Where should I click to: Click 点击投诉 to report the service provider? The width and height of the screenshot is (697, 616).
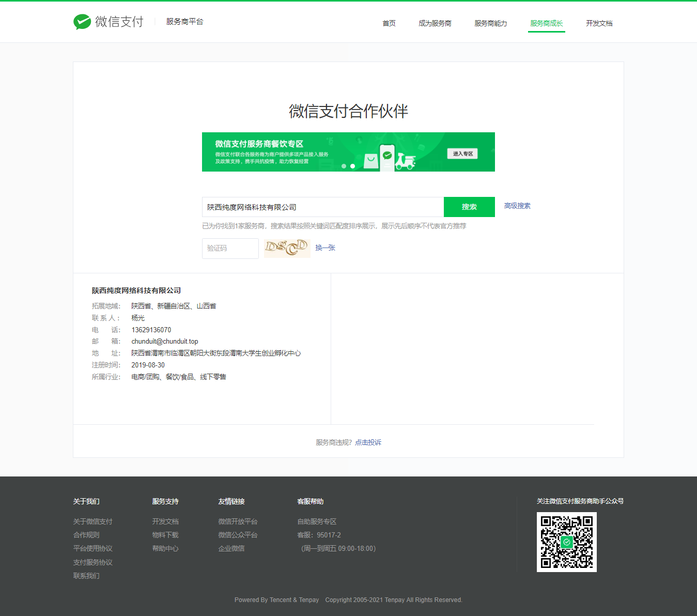click(367, 442)
